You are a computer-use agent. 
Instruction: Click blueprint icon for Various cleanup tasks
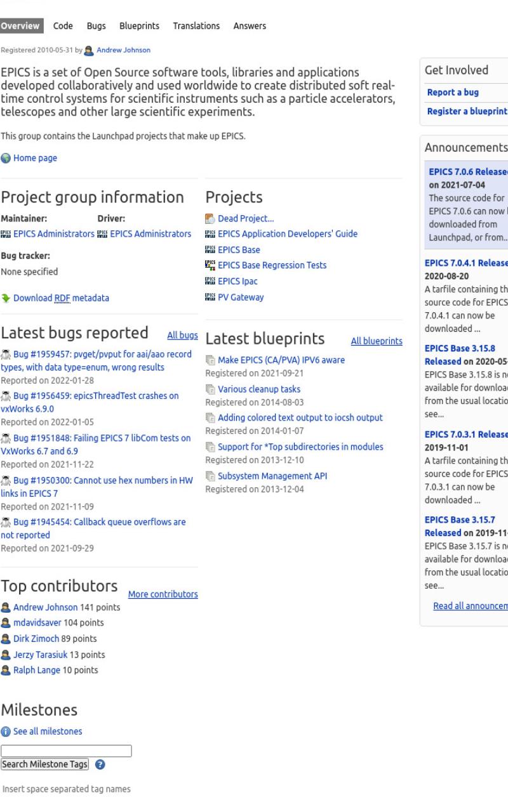click(x=210, y=390)
